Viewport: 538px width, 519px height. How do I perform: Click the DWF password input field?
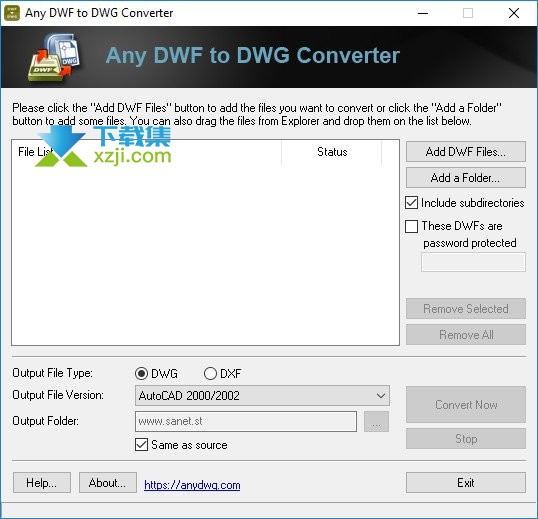coord(473,262)
